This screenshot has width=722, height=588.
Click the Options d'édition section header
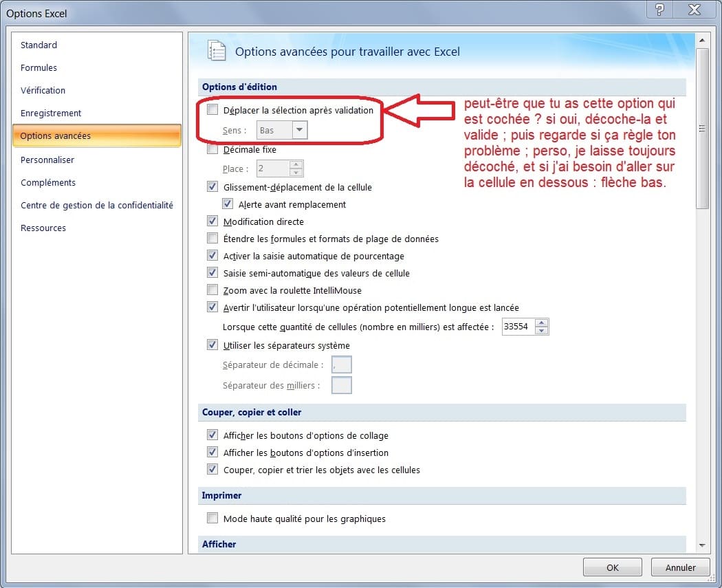tap(442, 87)
